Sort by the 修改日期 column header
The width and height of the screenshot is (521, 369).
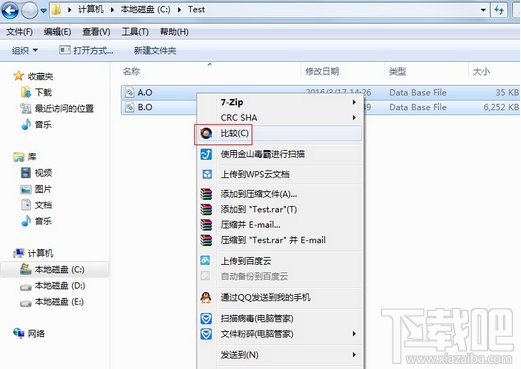point(322,71)
